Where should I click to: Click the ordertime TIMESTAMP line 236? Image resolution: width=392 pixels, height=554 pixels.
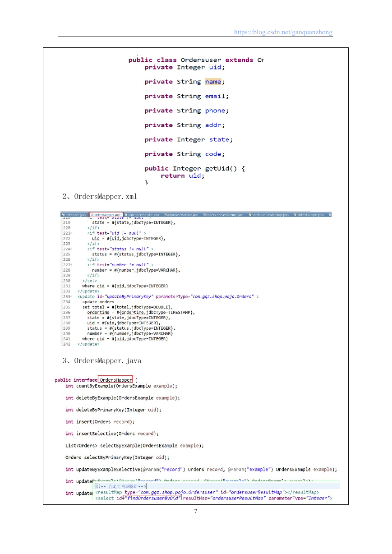coord(140,312)
